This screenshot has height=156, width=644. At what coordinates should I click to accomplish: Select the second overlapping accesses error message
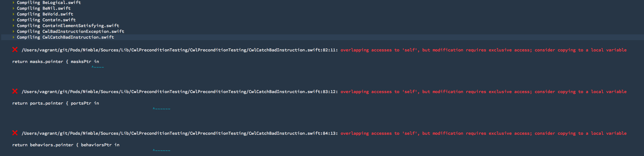click(484, 92)
